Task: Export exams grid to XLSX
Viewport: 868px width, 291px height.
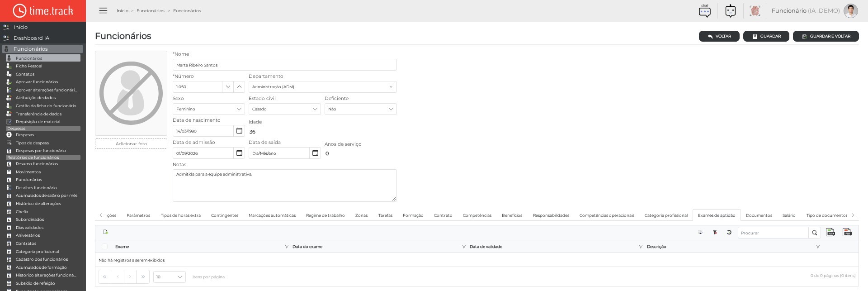Action: pos(830,233)
